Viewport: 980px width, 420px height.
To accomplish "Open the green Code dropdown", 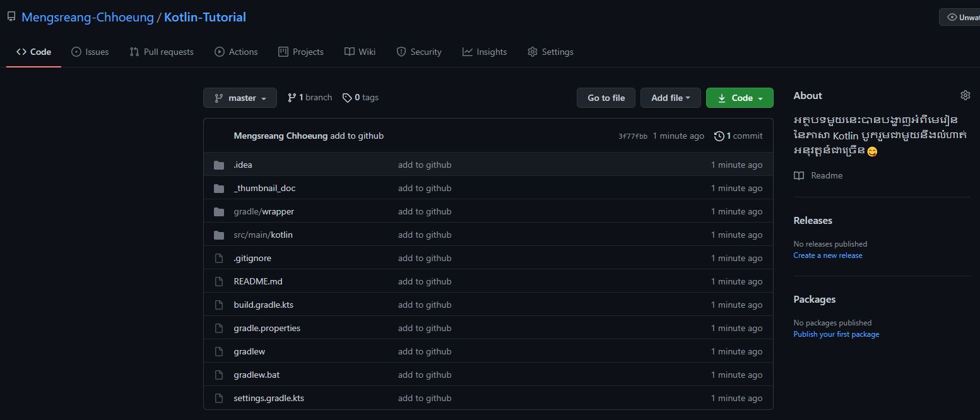I will coord(740,98).
